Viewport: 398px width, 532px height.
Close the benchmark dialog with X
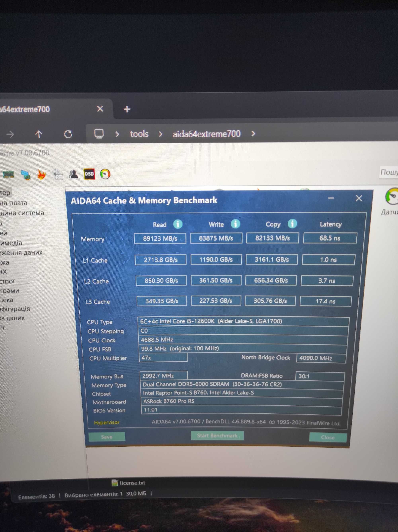point(359,198)
